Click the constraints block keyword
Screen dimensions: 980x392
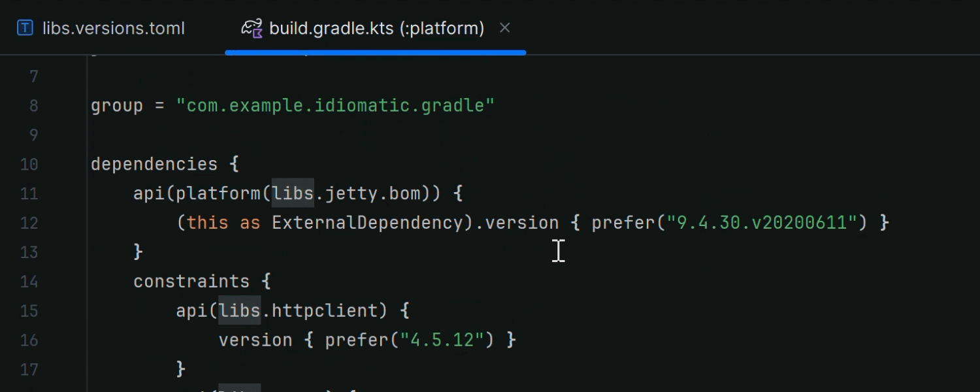point(191,282)
